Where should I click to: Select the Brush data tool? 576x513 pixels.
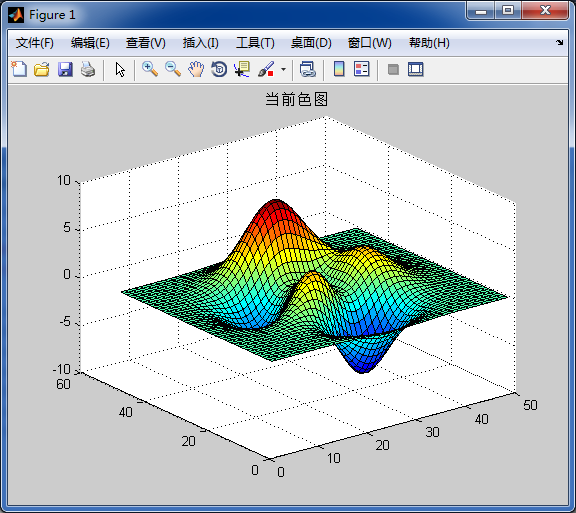coord(266,69)
